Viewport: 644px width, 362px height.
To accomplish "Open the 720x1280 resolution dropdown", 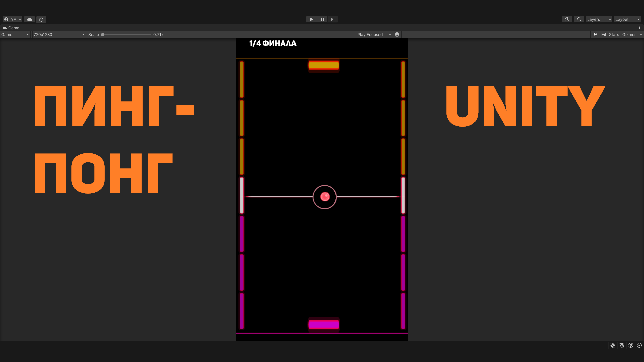I will pos(59,35).
